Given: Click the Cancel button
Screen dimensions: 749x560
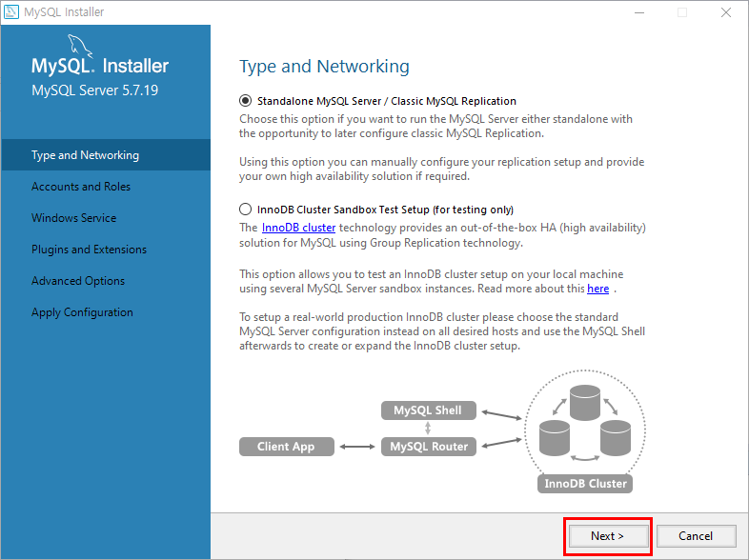Looking at the screenshot, I should point(696,536).
